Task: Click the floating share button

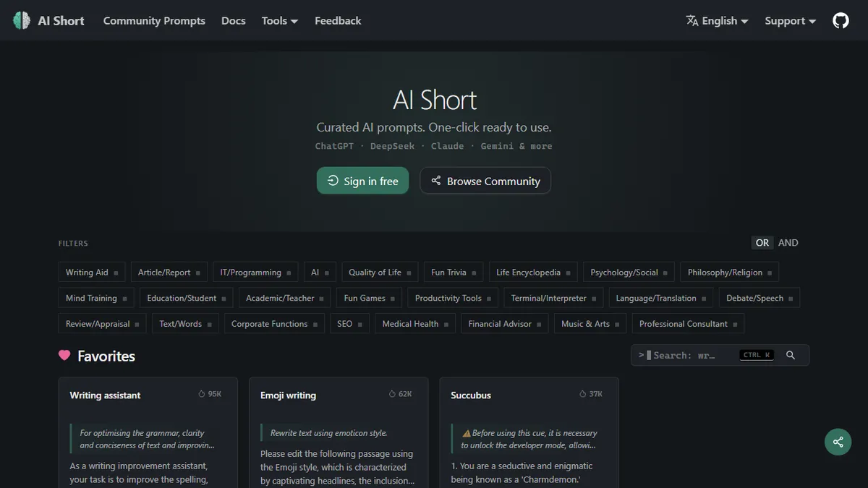Action: (838, 442)
